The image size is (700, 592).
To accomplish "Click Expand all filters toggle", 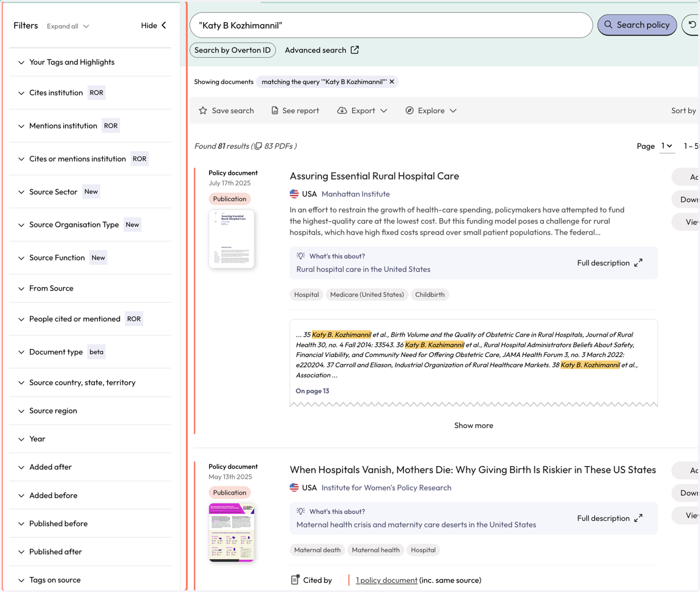I will pyautogui.click(x=68, y=26).
